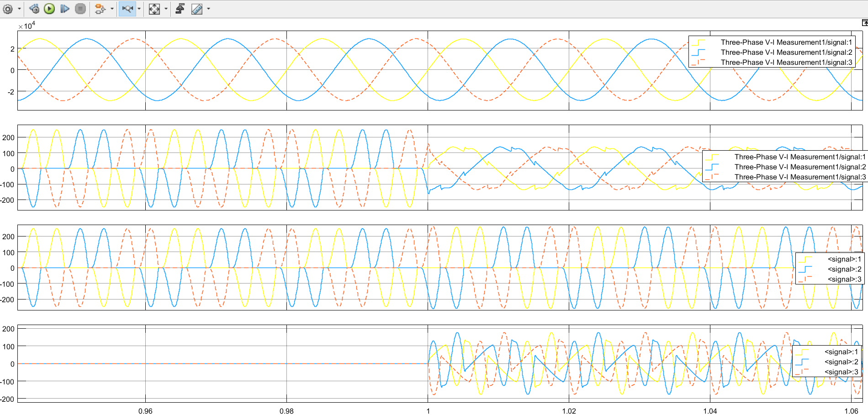Toggle signal:1 visibility in top plot legend
The width and height of the screenshot is (868, 415).
tap(786, 42)
